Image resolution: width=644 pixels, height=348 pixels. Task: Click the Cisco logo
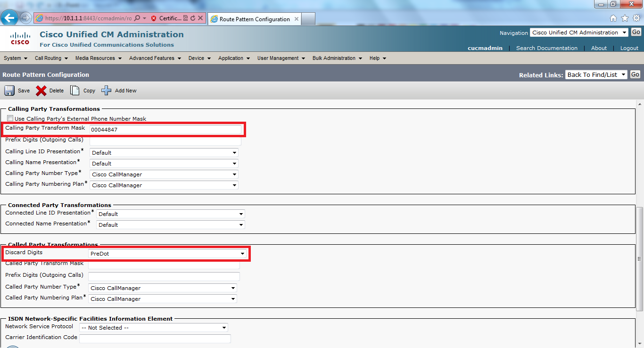coord(19,38)
